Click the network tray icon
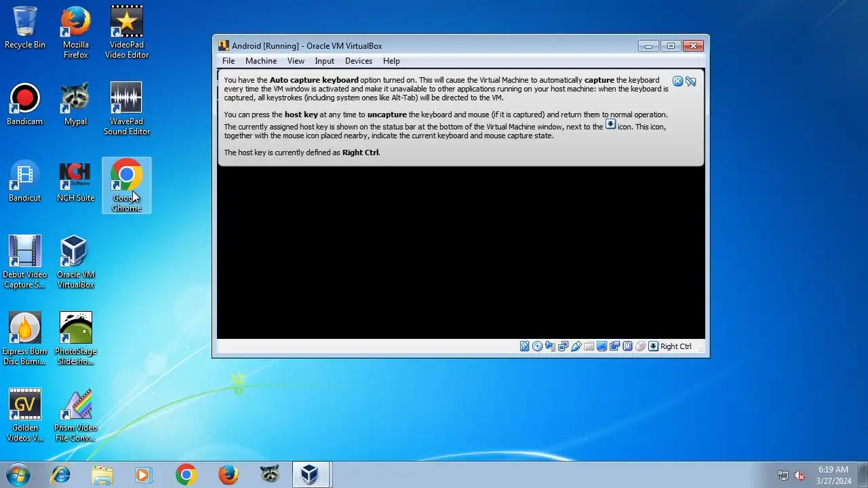The height and width of the screenshot is (488, 868). (783, 475)
